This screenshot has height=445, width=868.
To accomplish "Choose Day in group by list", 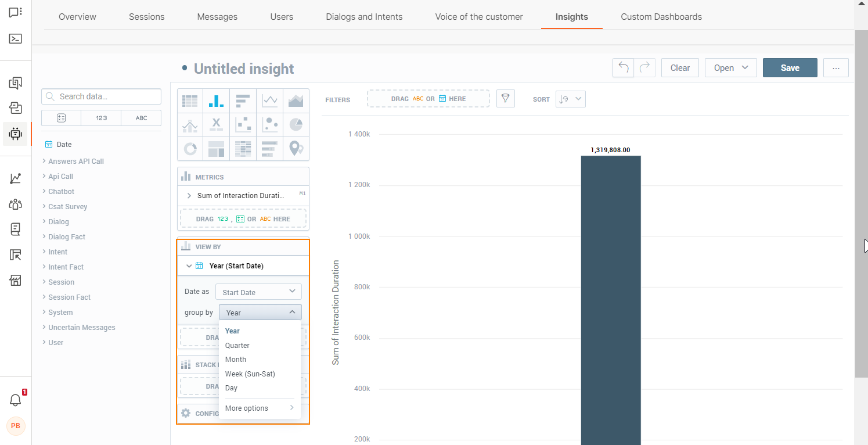I will (x=231, y=388).
